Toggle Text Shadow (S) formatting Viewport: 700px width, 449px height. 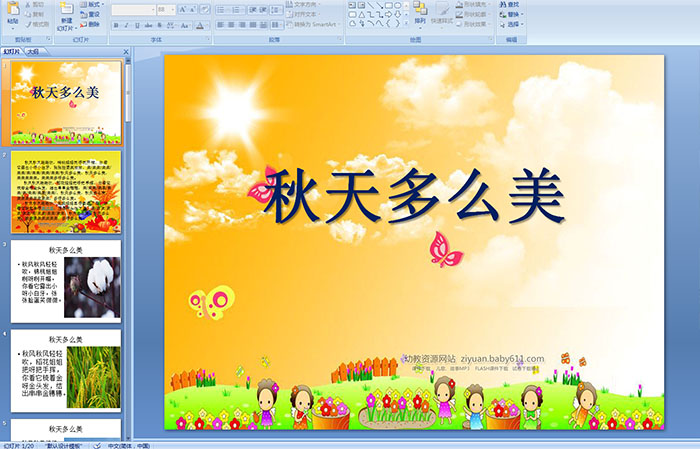[x=159, y=25]
